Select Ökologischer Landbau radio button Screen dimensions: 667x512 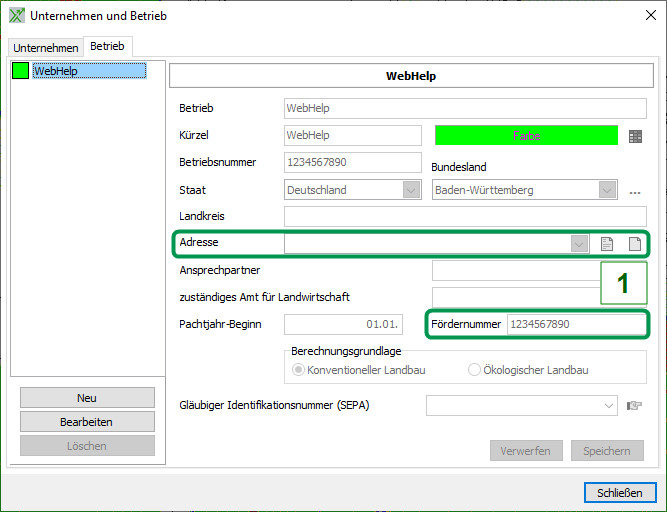coord(475,370)
